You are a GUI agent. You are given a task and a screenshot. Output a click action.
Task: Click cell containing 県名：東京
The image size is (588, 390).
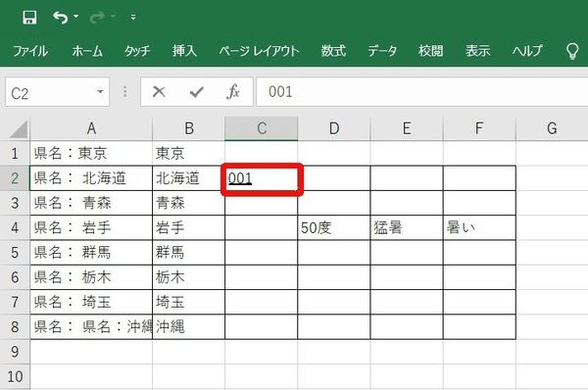(x=91, y=154)
